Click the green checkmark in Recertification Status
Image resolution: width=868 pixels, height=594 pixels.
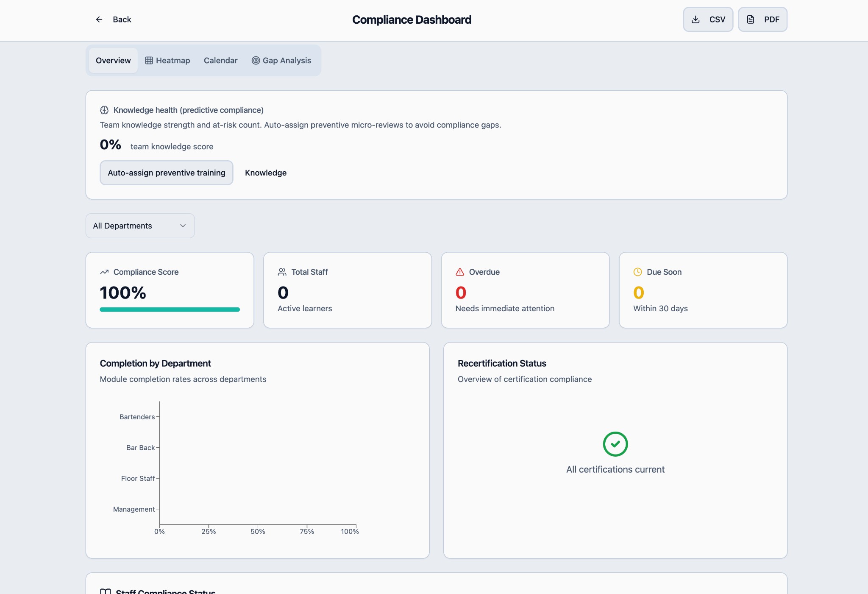[615, 444]
